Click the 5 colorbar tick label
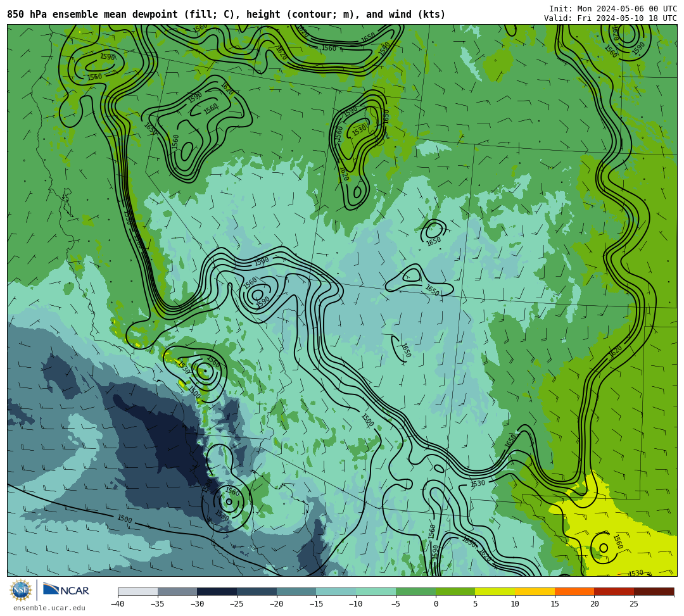 click(x=475, y=604)
